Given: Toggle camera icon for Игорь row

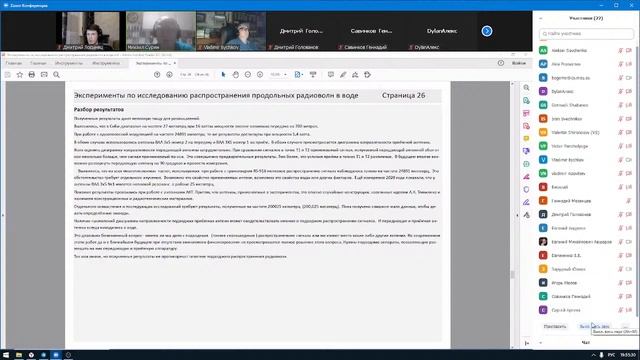Looking at the screenshot, I should point(629,282).
